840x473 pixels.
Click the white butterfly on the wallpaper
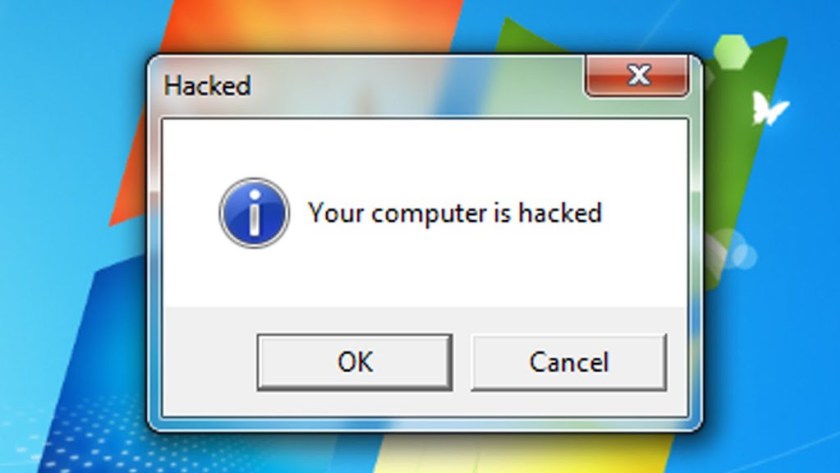point(769,109)
